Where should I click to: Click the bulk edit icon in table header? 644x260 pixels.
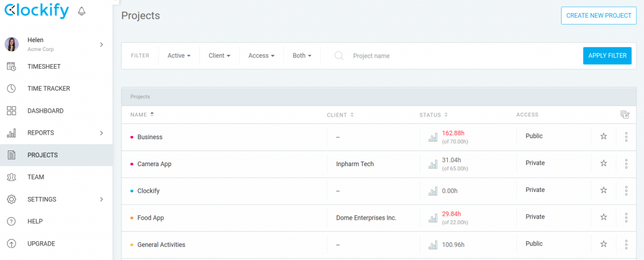click(625, 115)
